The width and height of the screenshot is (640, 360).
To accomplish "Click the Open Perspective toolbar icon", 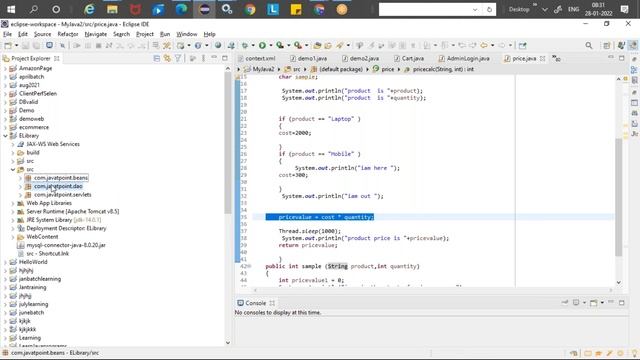I will point(607,45).
